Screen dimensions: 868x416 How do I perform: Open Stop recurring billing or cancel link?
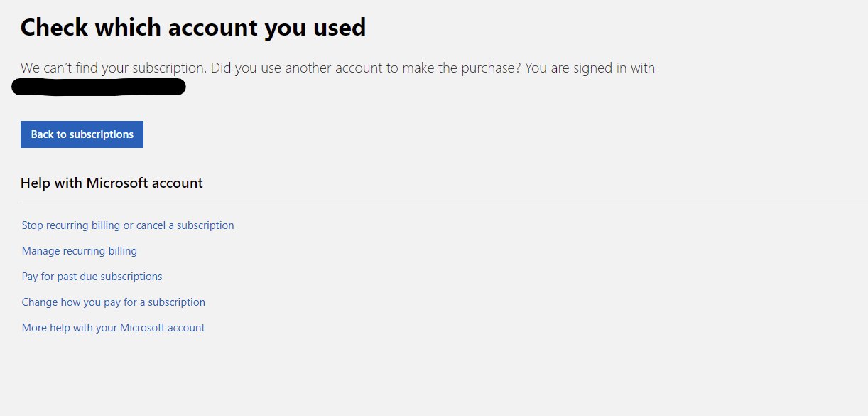tap(128, 225)
